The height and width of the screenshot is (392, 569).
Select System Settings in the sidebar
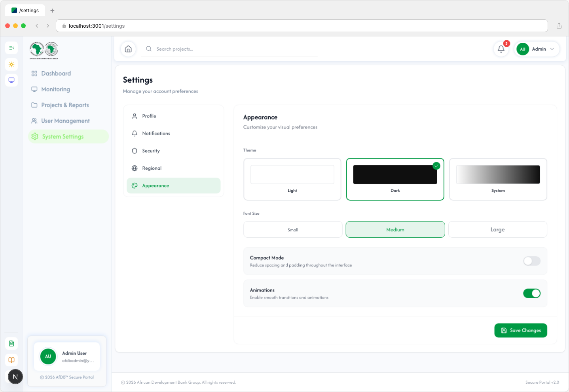[x=68, y=137]
